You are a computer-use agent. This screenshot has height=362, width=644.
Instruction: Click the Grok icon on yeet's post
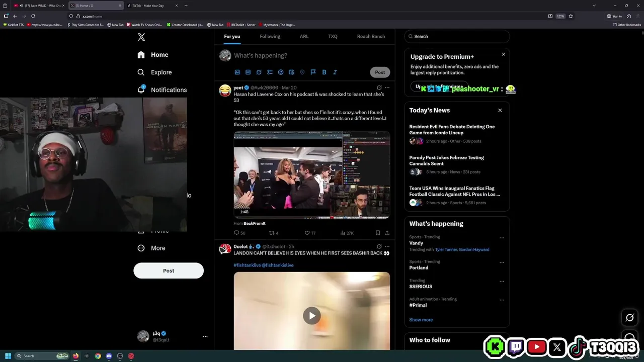pos(379,87)
